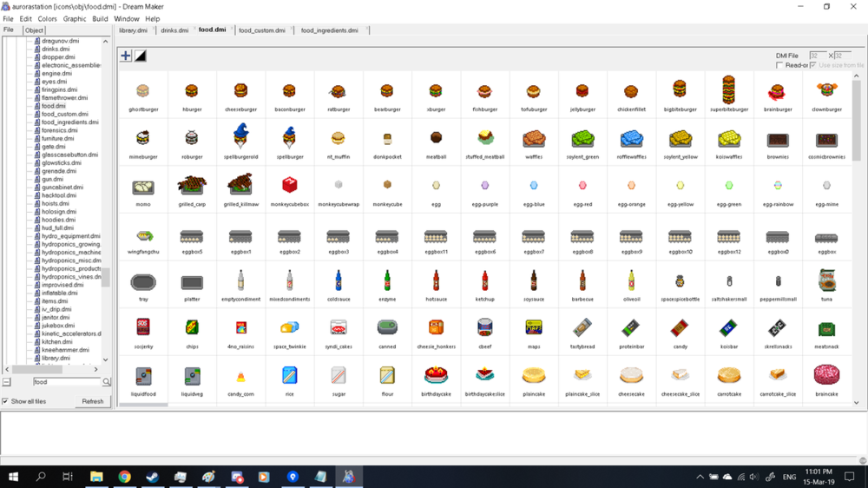Screen dimensions: 868x488
Task: Switch to the File tab in side panel
Action: (9, 30)
